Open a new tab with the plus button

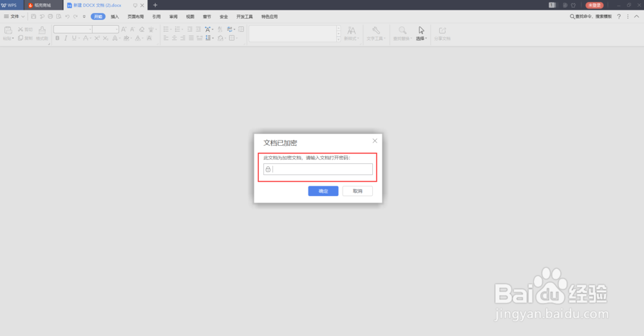coord(155,5)
